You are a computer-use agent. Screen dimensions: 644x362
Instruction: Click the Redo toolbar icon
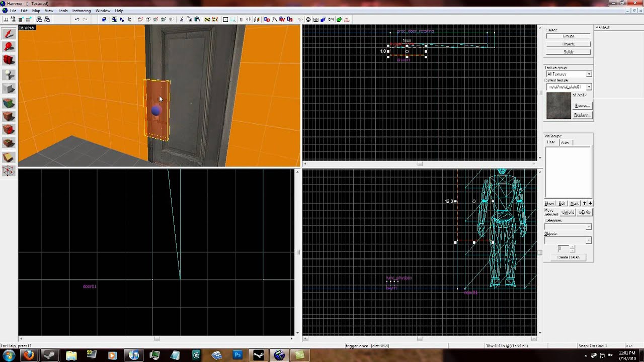point(85,20)
